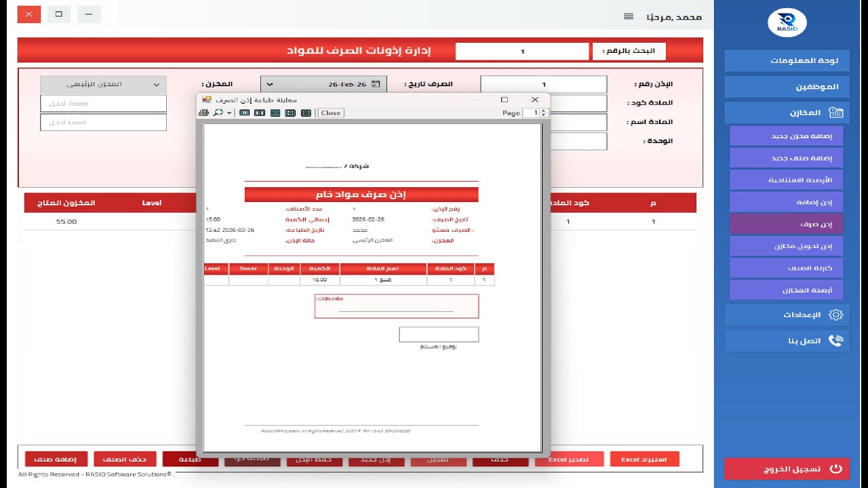Click the إضافة صنف add item button
868x488 pixels.
point(56,460)
